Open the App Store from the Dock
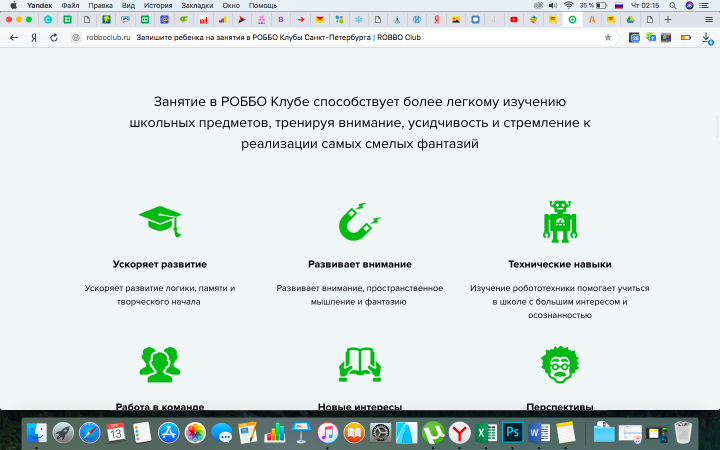720x450 pixels. [169, 433]
